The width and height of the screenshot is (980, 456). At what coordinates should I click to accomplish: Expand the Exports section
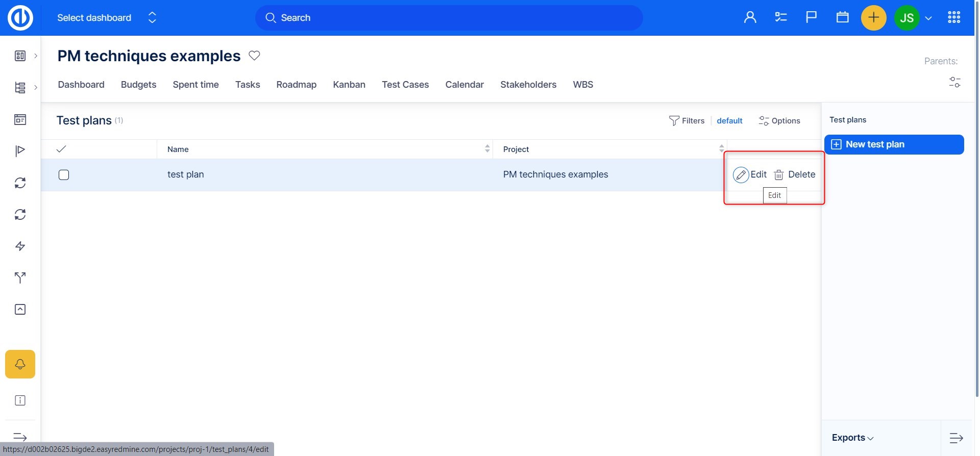point(852,438)
